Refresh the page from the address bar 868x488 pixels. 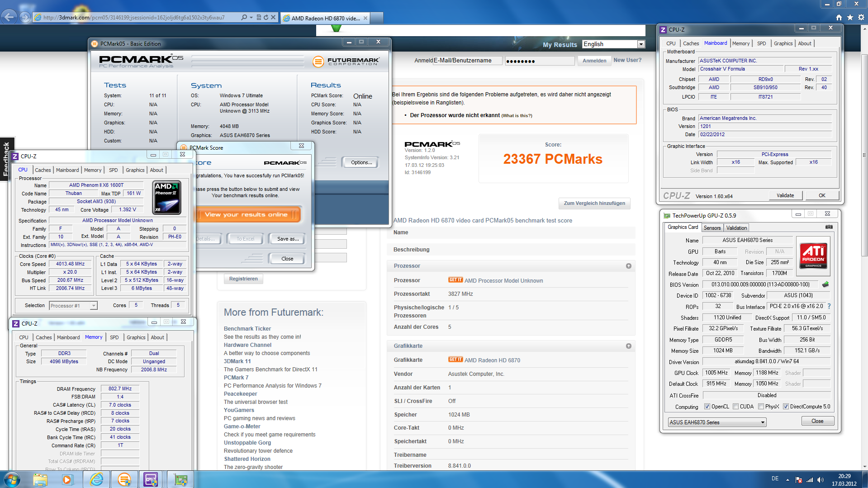(266, 17)
